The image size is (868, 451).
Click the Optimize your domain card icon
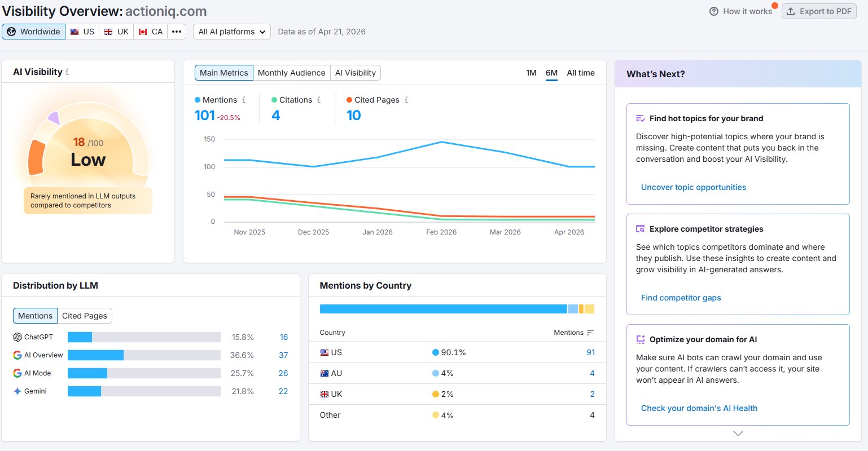[640, 339]
